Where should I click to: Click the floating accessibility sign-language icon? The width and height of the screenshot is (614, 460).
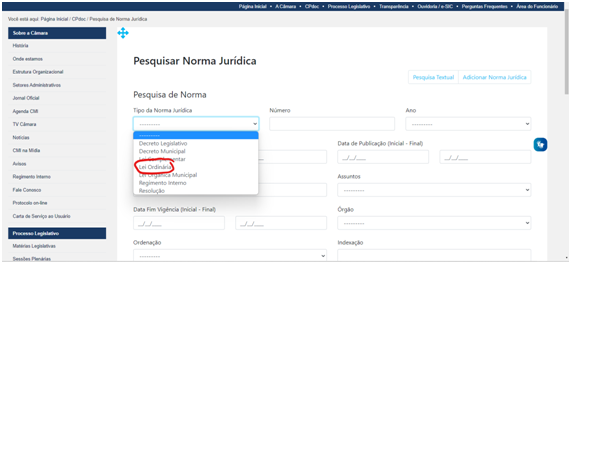click(540, 145)
